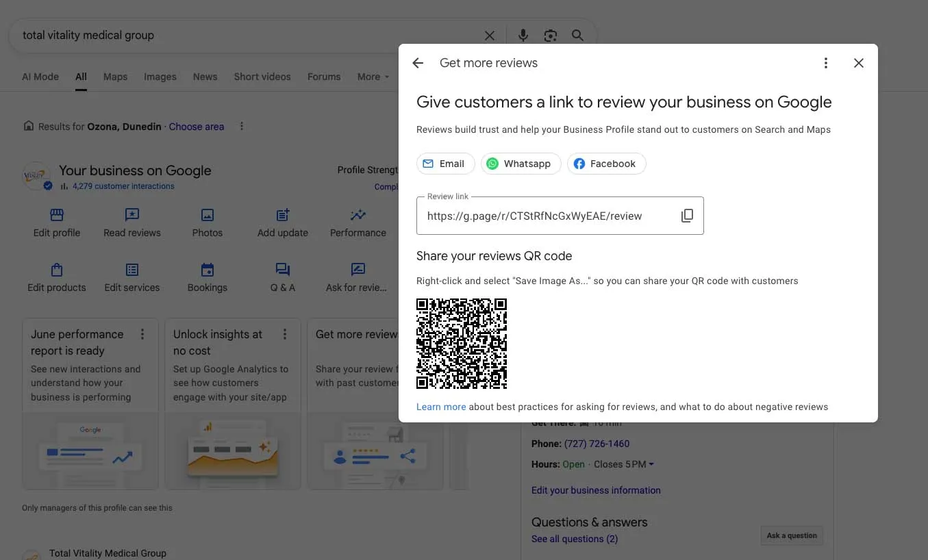Open the Photos shortcut

(x=208, y=223)
